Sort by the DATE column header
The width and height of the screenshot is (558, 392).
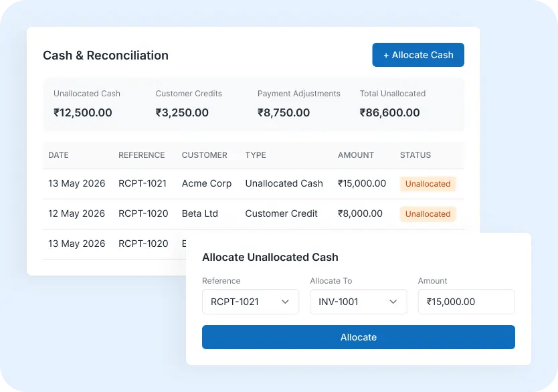pos(58,155)
